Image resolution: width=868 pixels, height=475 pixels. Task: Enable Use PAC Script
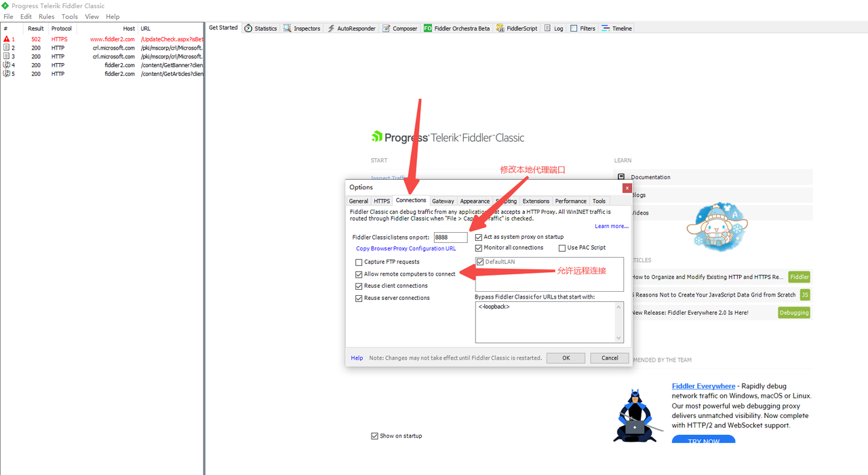tap(562, 248)
